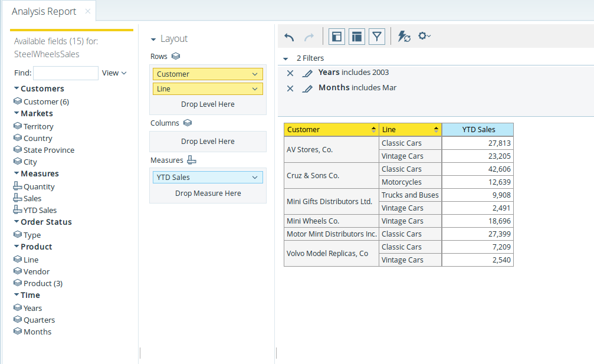
Task: Switch to the Analysis Report tab
Action: (x=44, y=11)
